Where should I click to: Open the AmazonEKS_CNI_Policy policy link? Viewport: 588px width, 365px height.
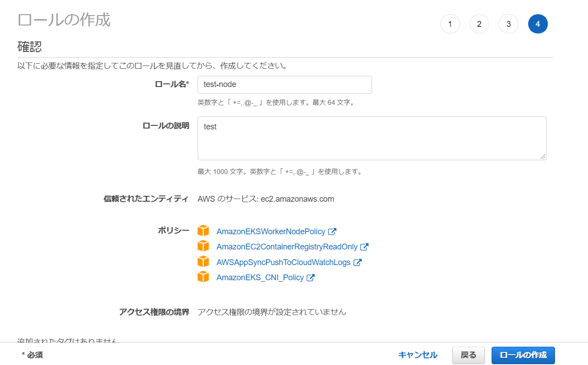[x=260, y=278]
